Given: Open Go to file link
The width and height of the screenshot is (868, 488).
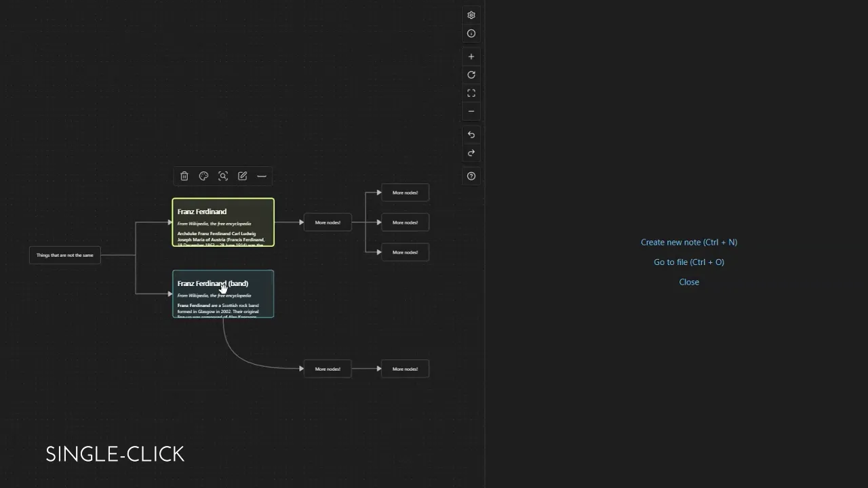Looking at the screenshot, I should pos(689,262).
